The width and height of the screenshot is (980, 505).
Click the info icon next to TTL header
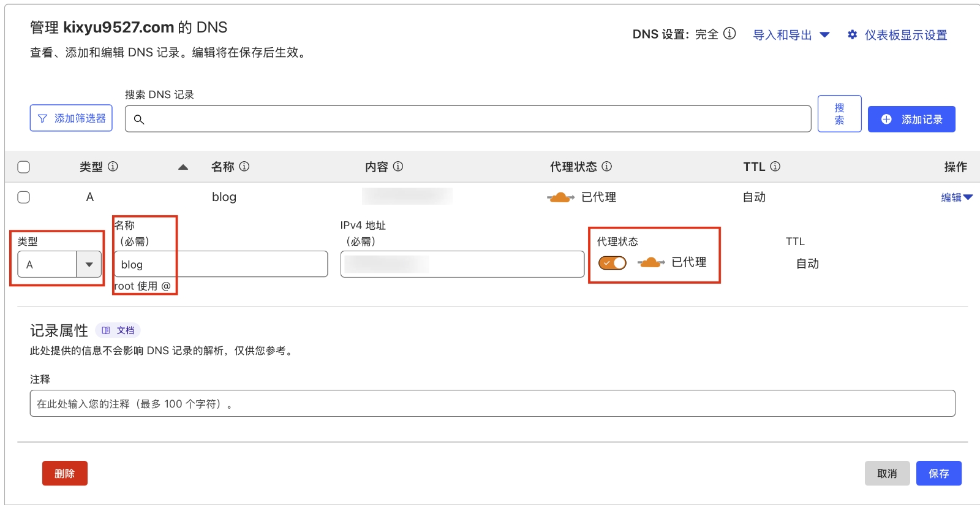coord(775,166)
